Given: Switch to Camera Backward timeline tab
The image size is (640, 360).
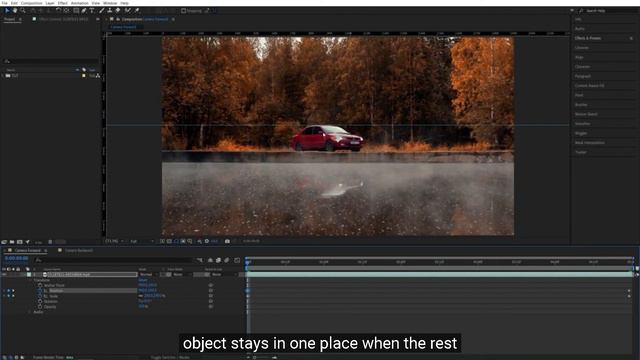Looking at the screenshot, I should tap(79, 250).
